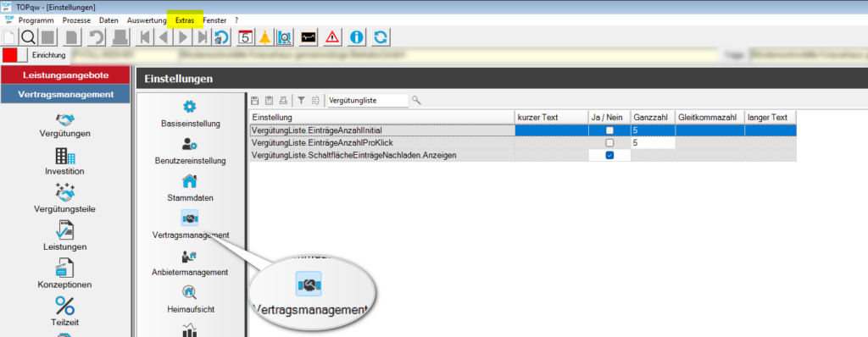The image size is (868, 337).
Task: Click the chart-with-magnifier analysis icon
Action: point(285,37)
